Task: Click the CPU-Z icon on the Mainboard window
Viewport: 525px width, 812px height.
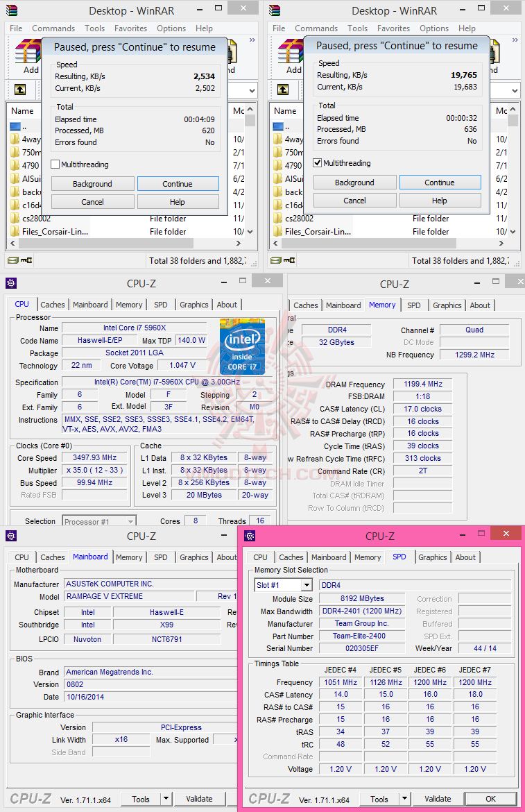Action: tap(11, 536)
